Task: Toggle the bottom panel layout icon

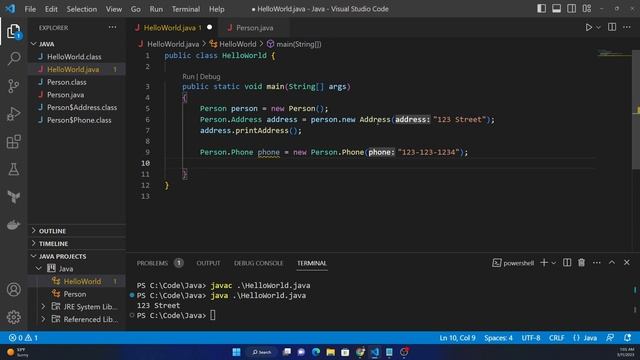Action: click(x=556, y=9)
